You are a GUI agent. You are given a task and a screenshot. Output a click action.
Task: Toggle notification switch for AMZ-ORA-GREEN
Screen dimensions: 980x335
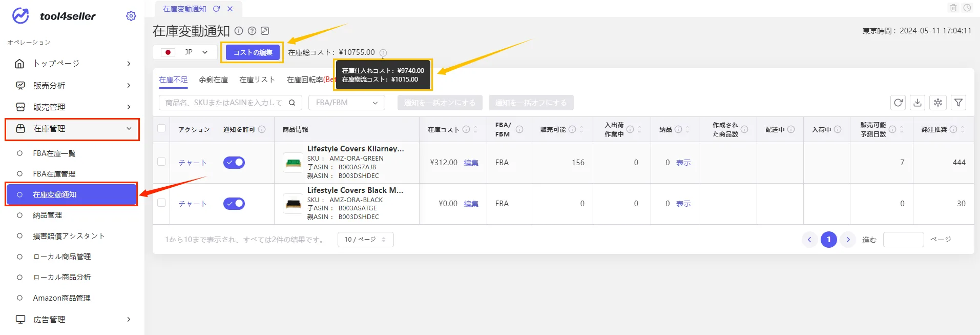[x=234, y=163]
